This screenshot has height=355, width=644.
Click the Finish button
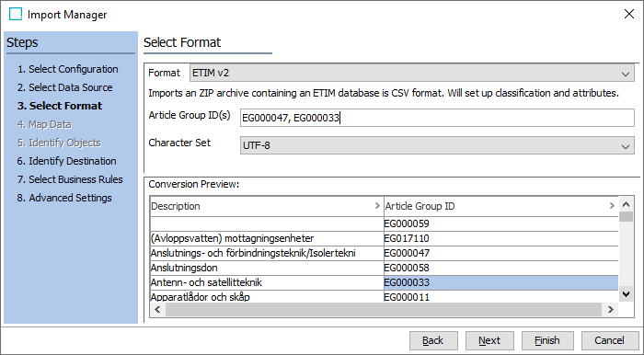(x=547, y=340)
